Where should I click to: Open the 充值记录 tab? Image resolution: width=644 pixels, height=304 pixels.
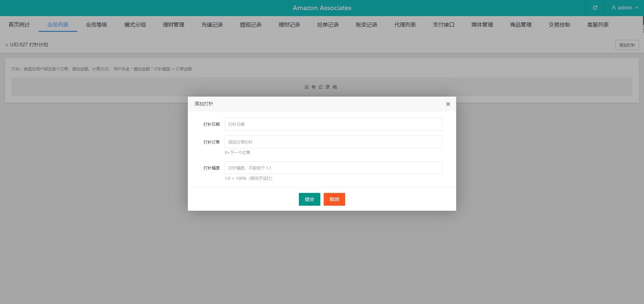coord(212,24)
